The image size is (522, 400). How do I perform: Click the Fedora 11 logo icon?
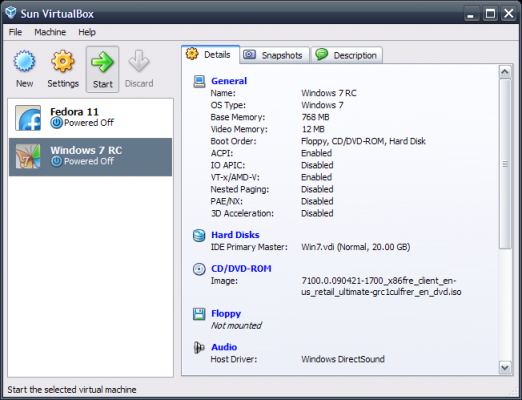(x=28, y=118)
